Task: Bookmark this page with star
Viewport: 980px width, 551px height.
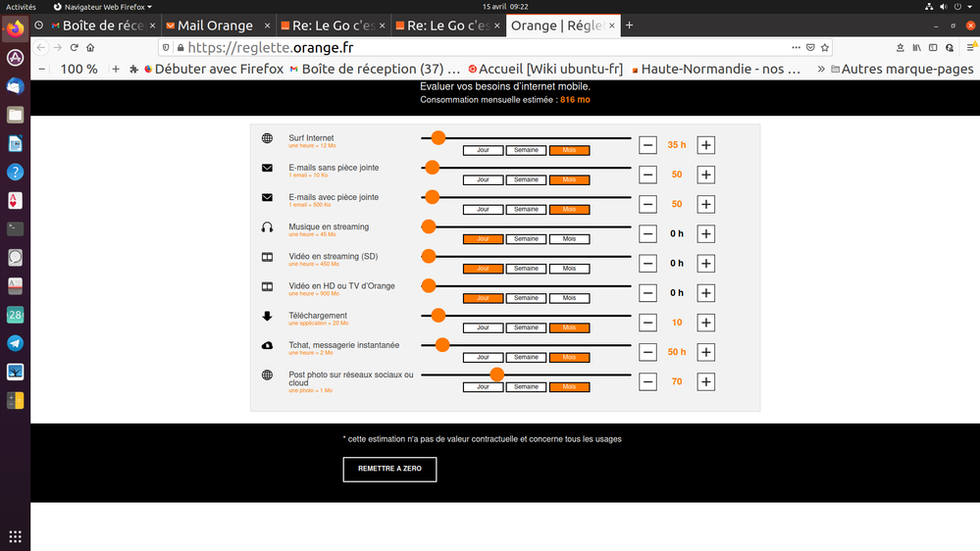Action: 825,47
